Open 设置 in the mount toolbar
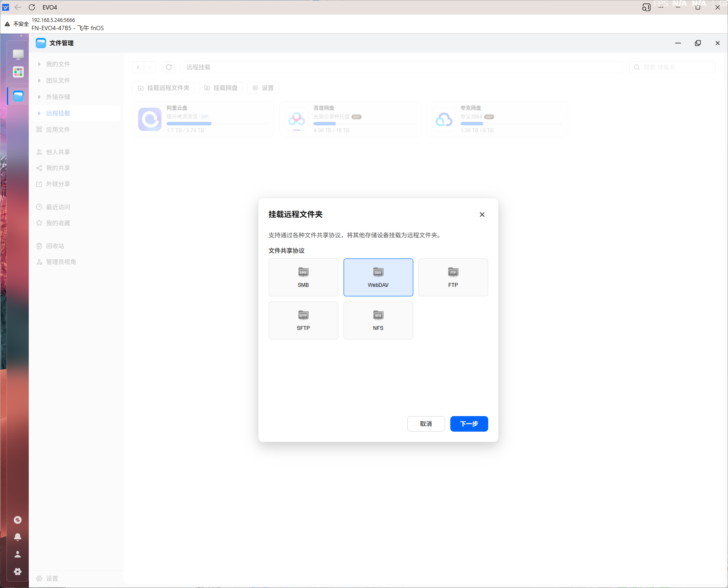The width and height of the screenshot is (728, 588). pos(263,88)
